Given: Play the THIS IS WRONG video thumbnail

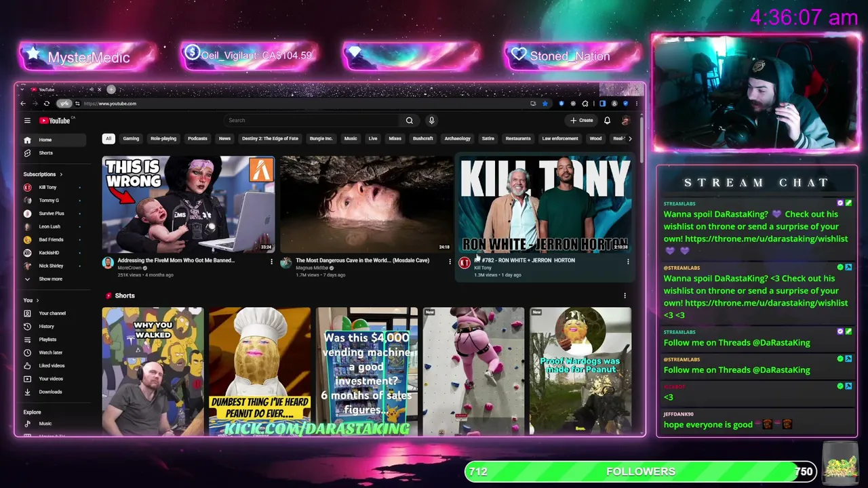Looking at the screenshot, I should 189,204.
